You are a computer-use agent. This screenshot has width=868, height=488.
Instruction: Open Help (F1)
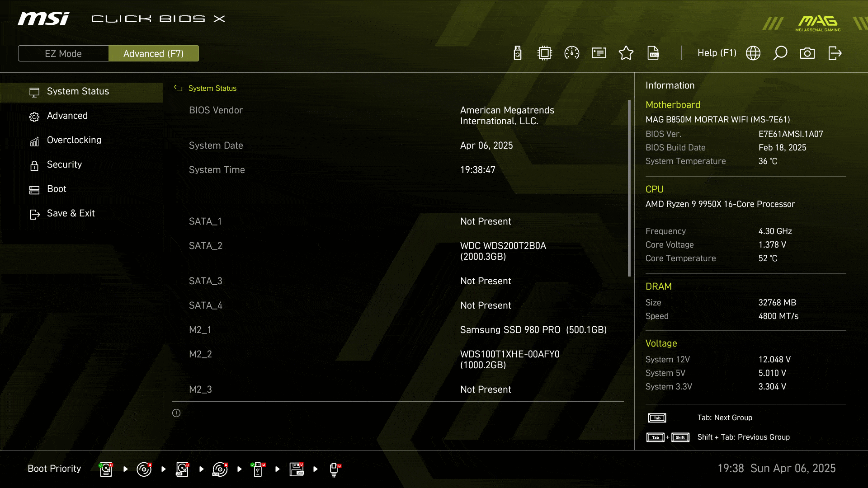click(717, 53)
